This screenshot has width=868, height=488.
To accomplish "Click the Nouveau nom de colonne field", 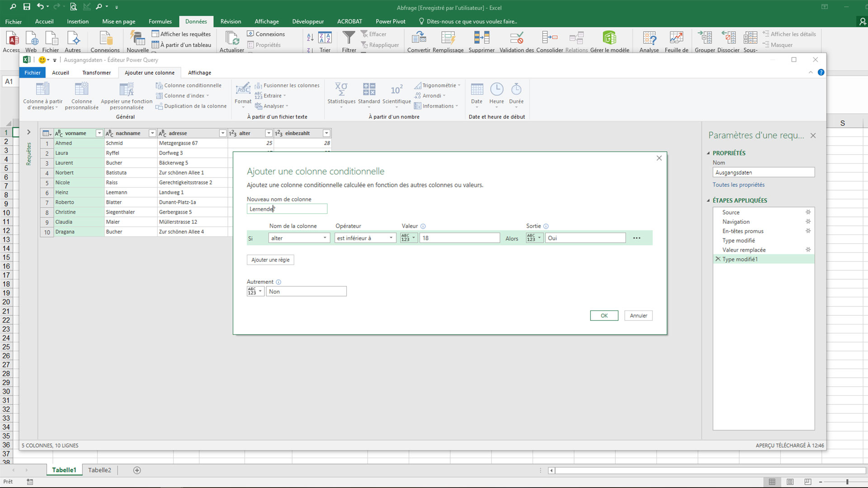I will [x=287, y=208].
